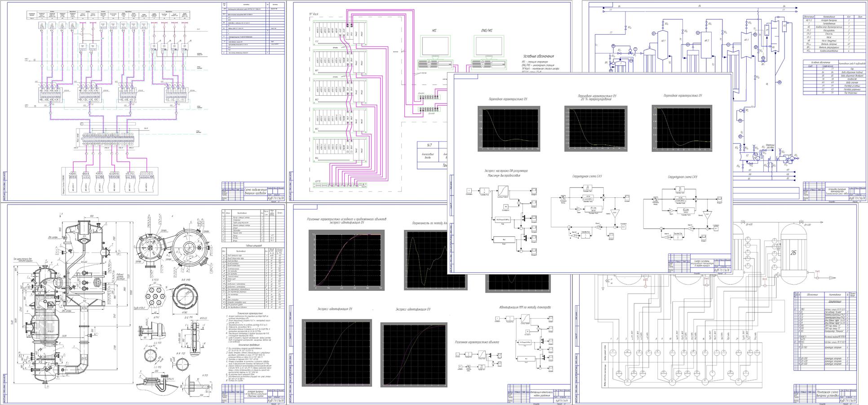Open the HS operator station monitor drawing
This screenshot has height=405, width=868.
[x=434, y=47]
